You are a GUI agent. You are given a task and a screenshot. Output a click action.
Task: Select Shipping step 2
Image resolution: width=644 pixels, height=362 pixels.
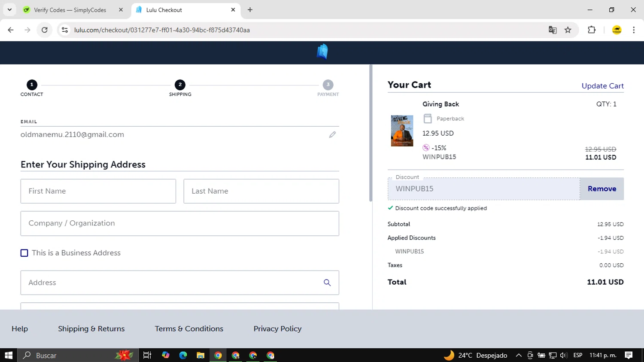tap(180, 88)
